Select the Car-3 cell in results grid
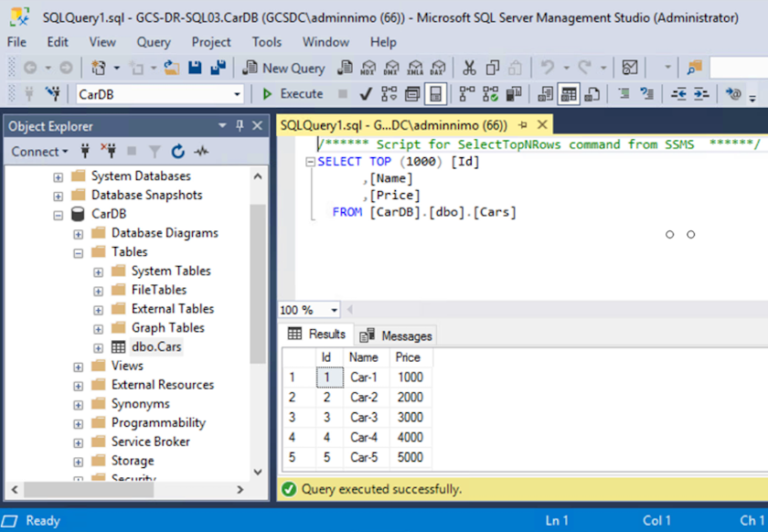 (364, 417)
